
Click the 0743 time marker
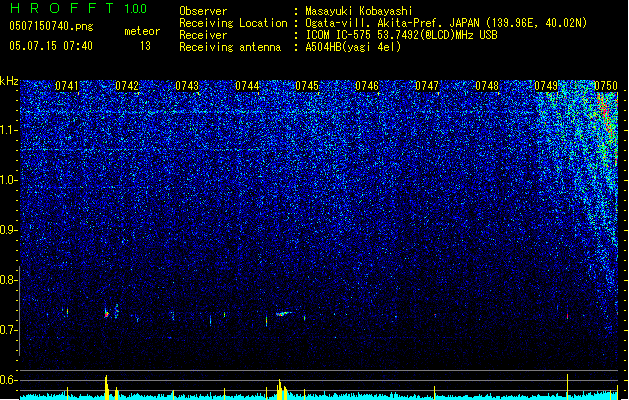pyautogui.click(x=187, y=86)
